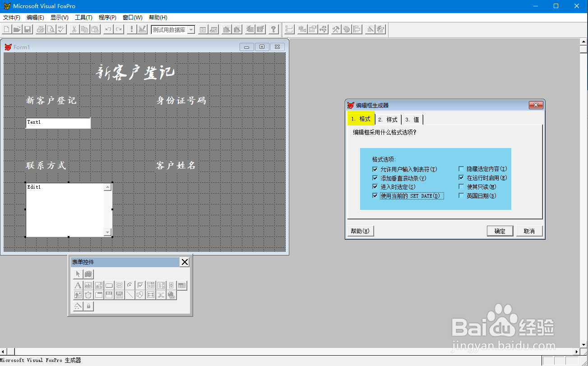The height and width of the screenshot is (366, 588).
Task: Open the 测试用数据库 database dropdown
Action: (x=191, y=30)
